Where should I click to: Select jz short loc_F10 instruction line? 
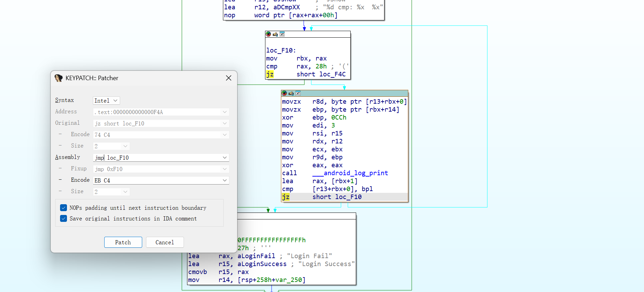[337, 197]
